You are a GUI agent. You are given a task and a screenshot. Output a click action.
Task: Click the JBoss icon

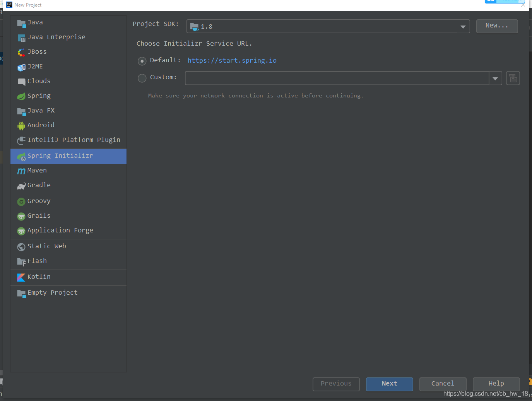21,53
